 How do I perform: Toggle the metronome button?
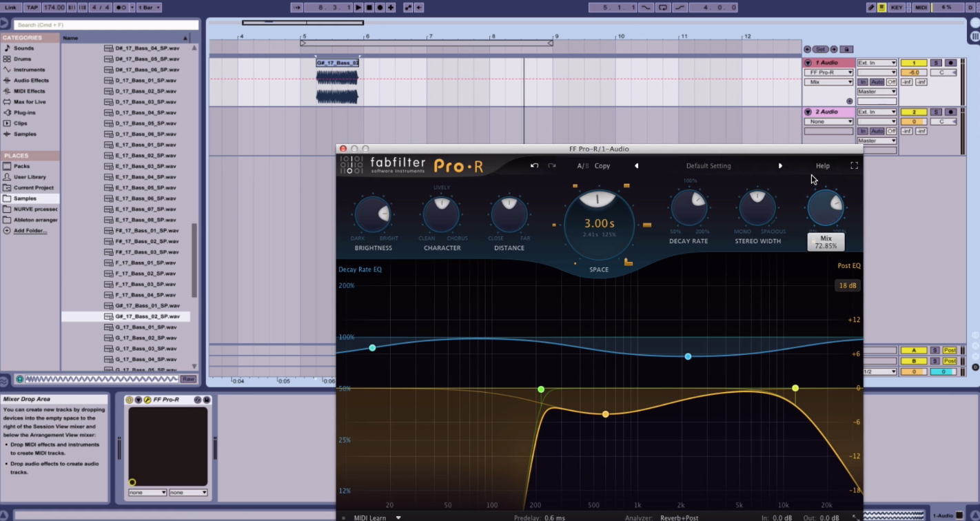point(123,8)
